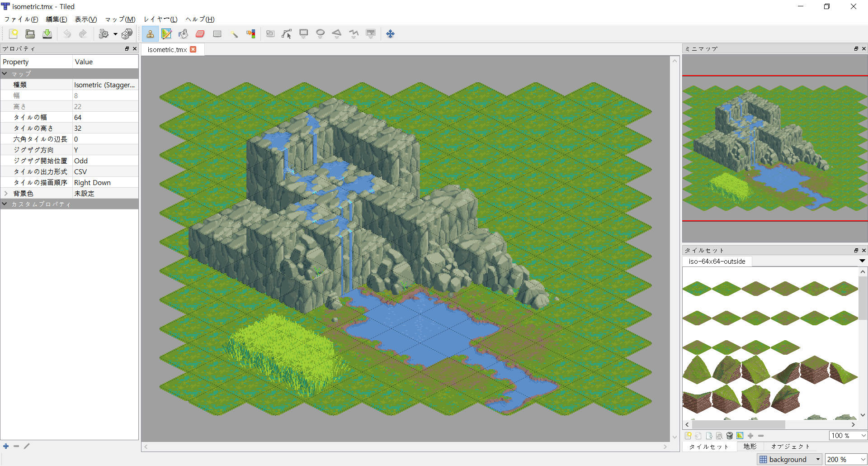The image size is (868, 466).
Task: Click the edit terrain information icon
Action: (740, 436)
